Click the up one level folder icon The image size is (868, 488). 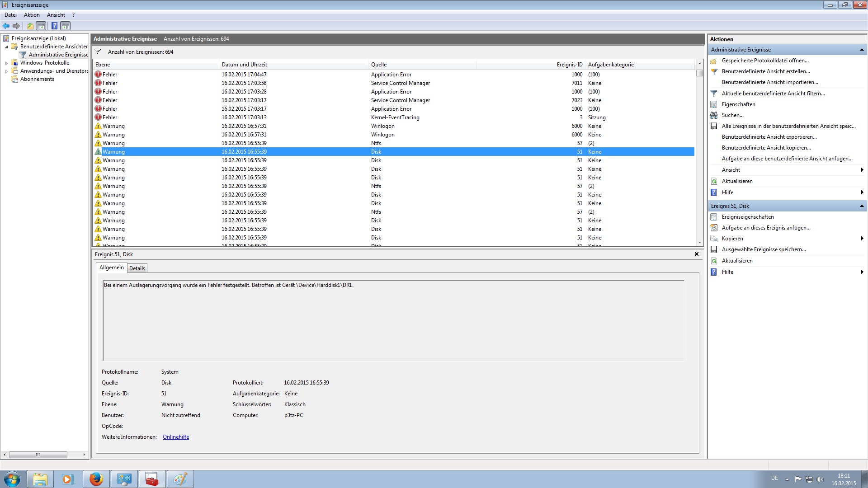click(30, 26)
